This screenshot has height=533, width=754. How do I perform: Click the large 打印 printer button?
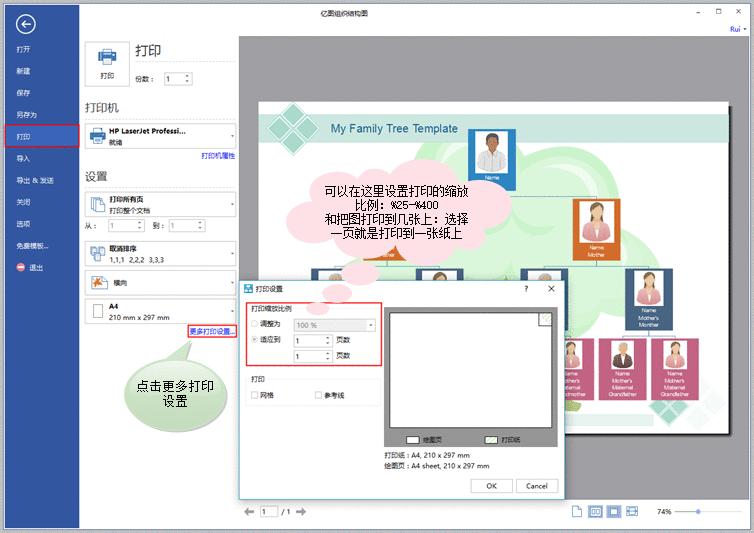[x=106, y=63]
